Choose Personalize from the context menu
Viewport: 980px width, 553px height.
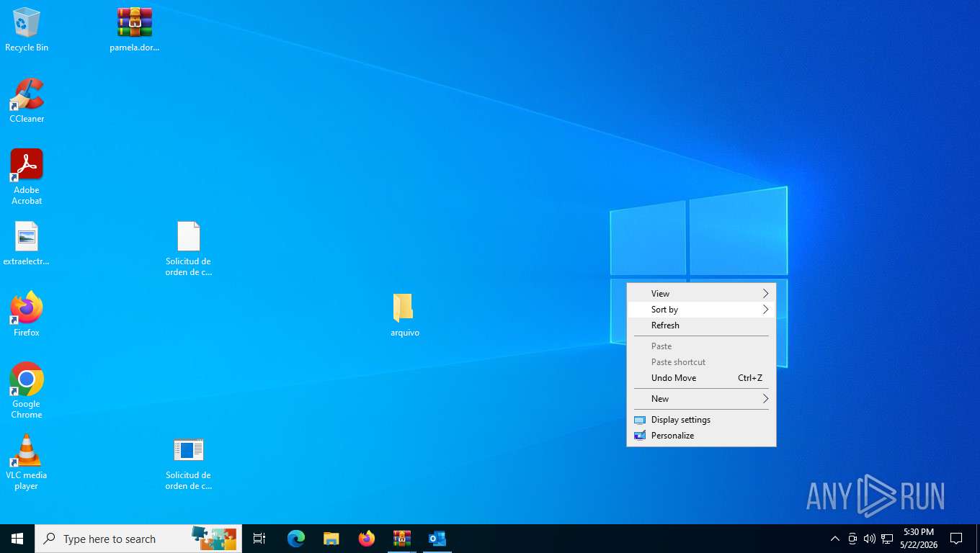click(701, 436)
